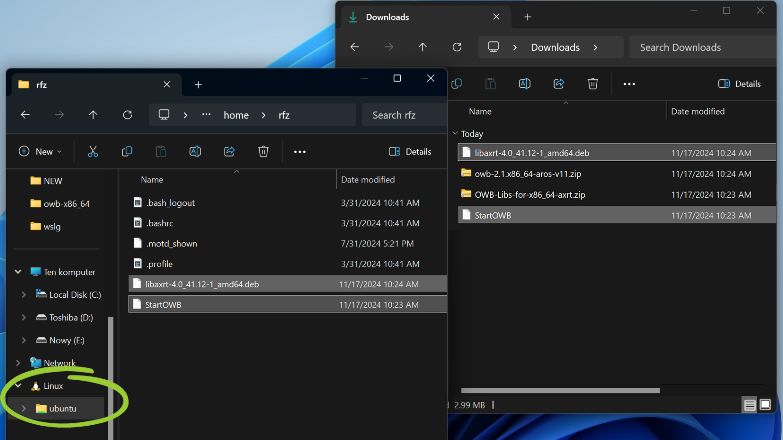Show hidden path segments in rfz address bar

coord(206,115)
